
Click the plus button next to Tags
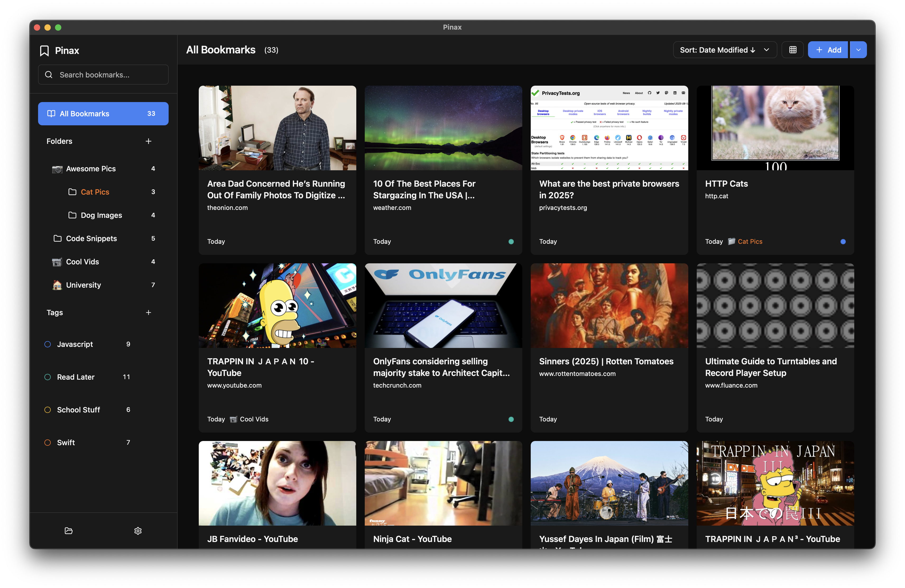point(149,312)
